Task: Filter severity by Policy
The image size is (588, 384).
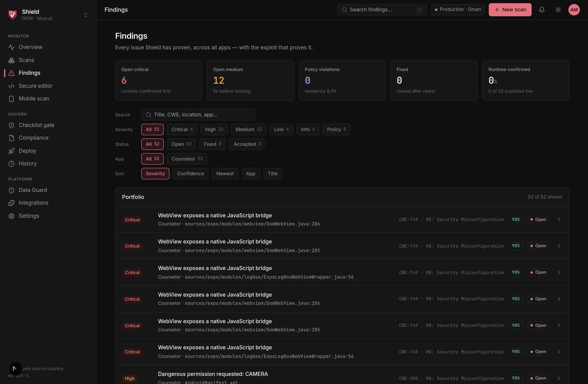Action: tap(336, 129)
